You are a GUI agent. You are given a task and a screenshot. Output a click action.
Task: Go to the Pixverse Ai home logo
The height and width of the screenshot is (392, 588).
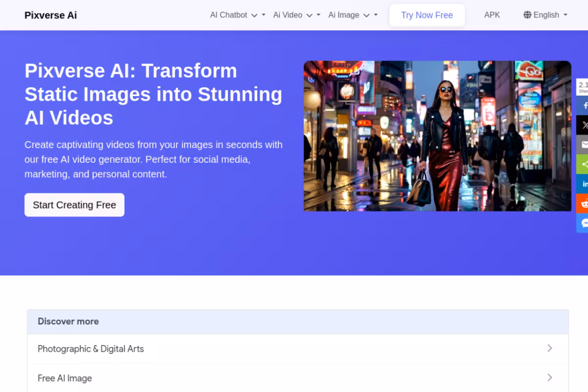pos(50,15)
